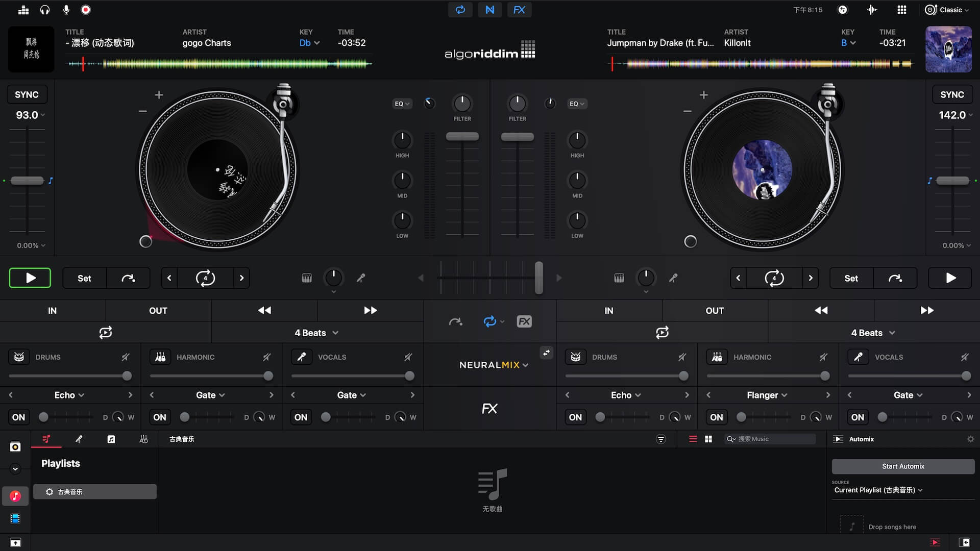Click the record button in top bar

[x=86, y=10]
